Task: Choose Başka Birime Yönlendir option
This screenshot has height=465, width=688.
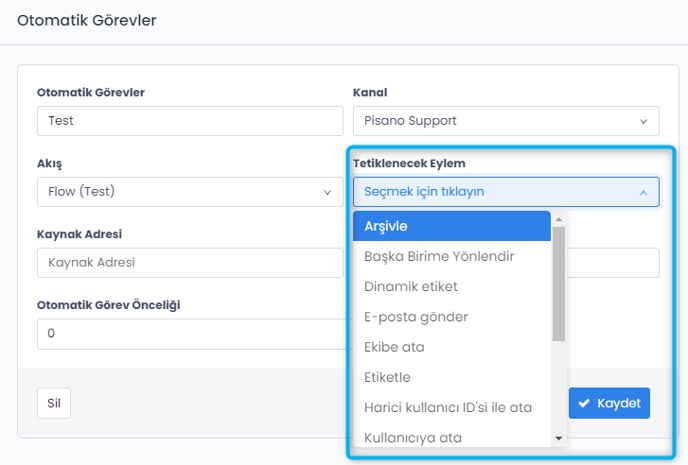Action: [x=451, y=256]
